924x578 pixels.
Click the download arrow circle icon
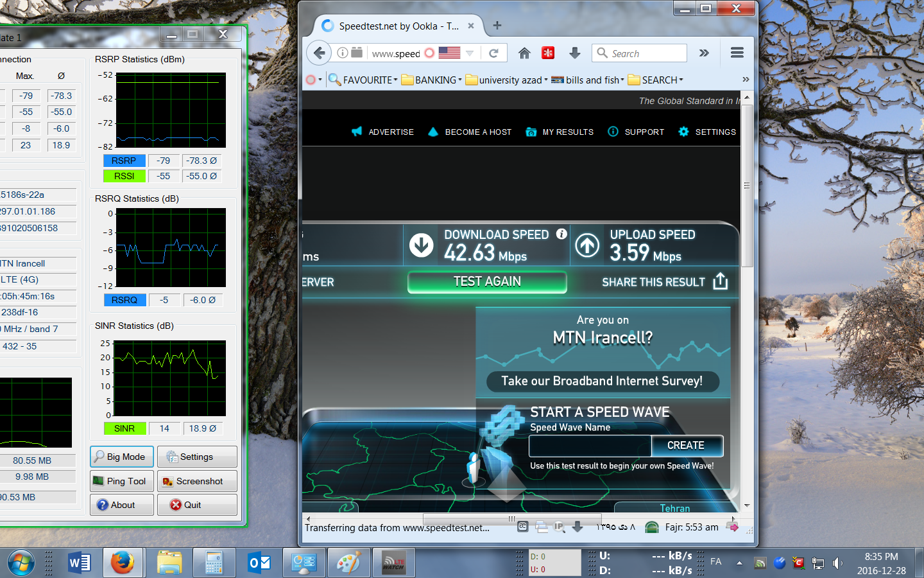tap(422, 245)
